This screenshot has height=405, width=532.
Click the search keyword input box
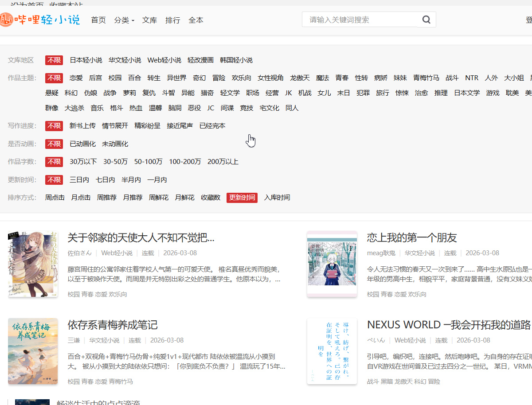pyautogui.click(x=364, y=19)
